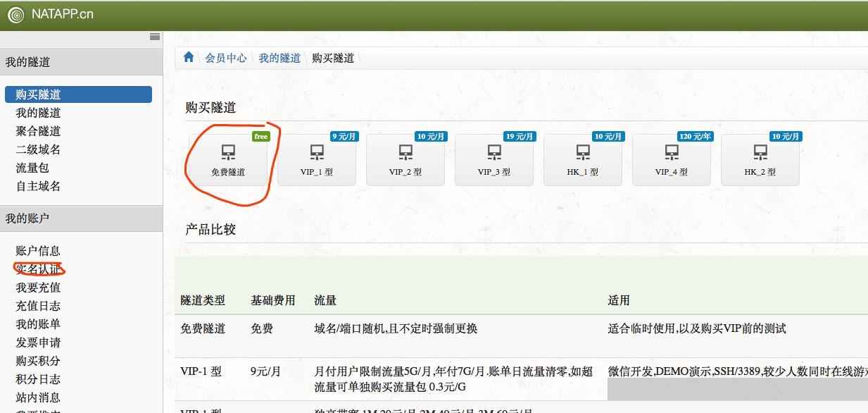Image resolution: width=868 pixels, height=413 pixels.
Task: Click the HK_2 型 monitor icon
Action: tap(760, 152)
